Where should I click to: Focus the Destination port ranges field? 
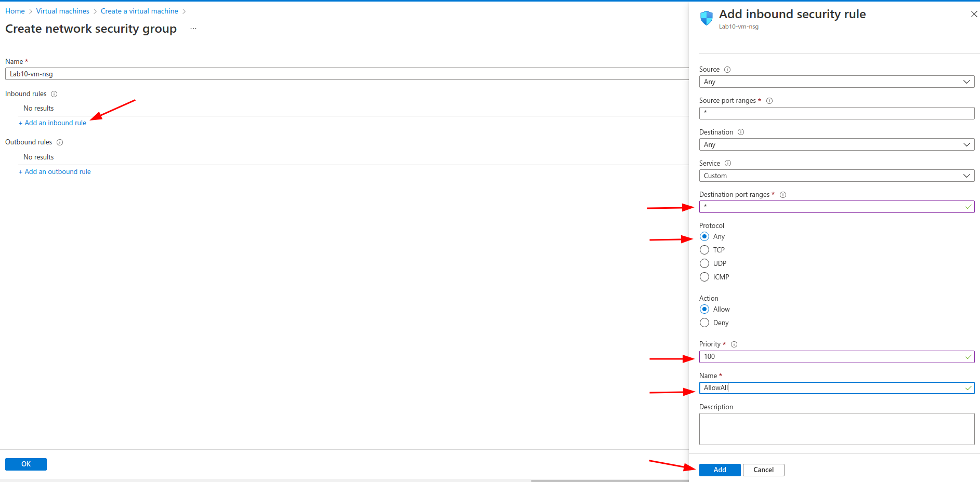[837, 207]
